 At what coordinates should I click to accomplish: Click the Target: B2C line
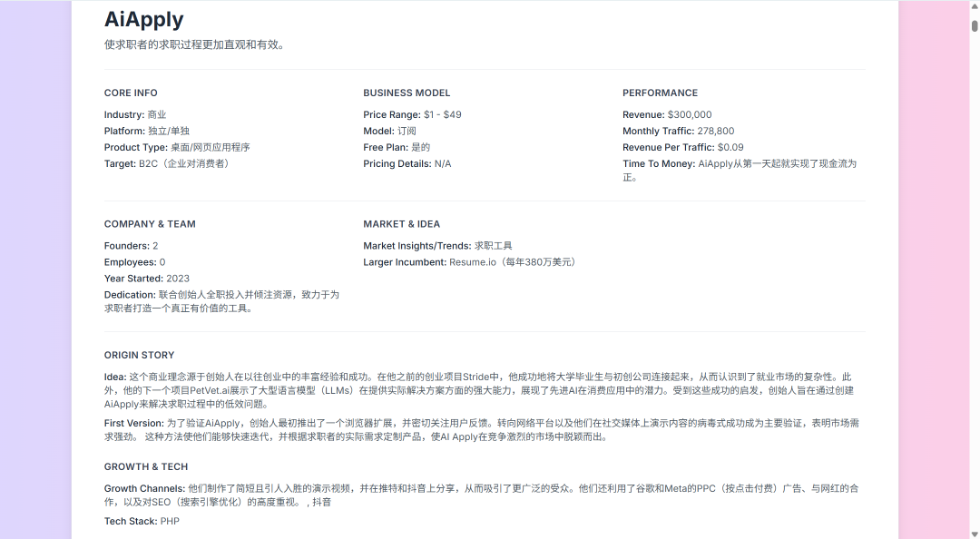pos(169,163)
